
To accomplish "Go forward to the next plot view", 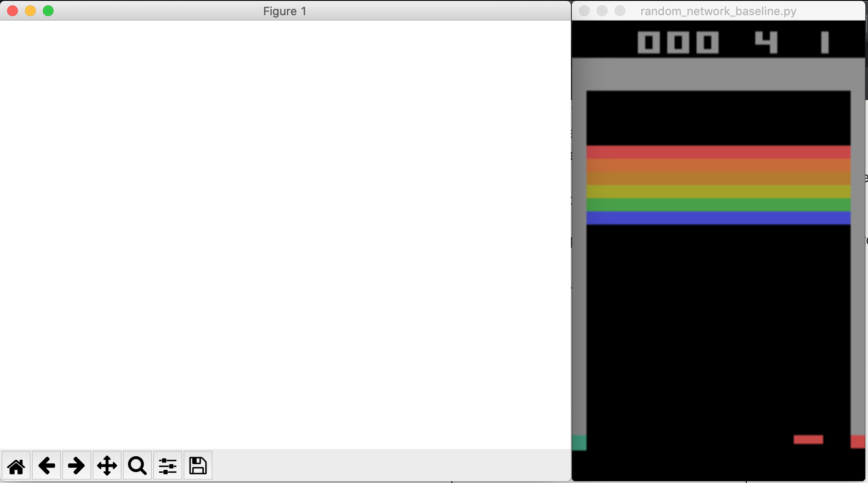I will pos(76,465).
